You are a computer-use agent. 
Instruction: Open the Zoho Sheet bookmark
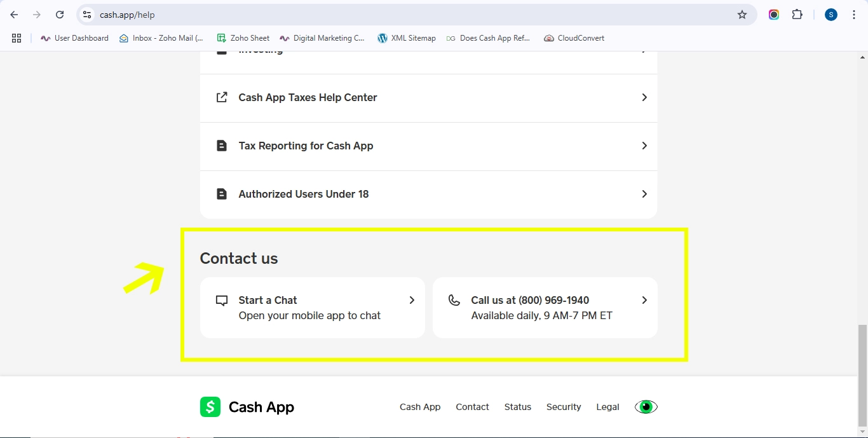243,38
